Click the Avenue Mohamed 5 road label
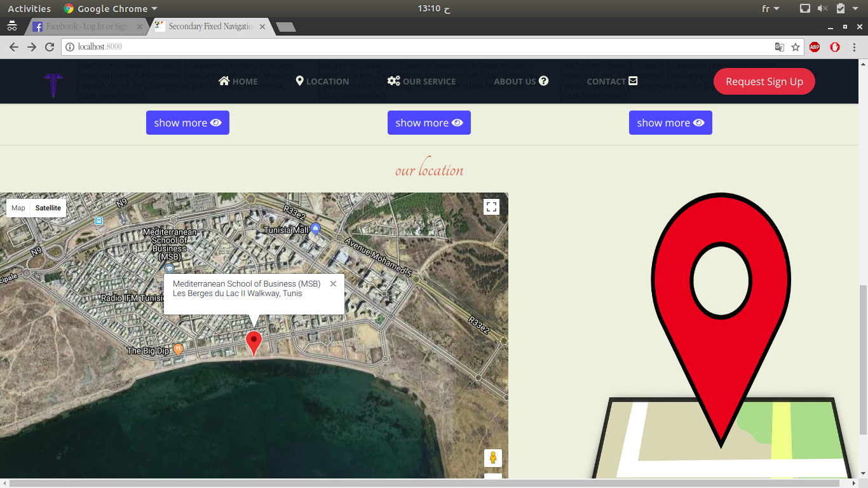This screenshot has width=868, height=488. click(379, 257)
